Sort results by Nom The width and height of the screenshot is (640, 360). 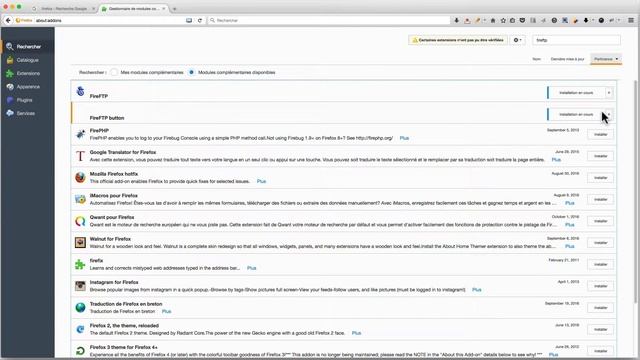click(x=536, y=59)
